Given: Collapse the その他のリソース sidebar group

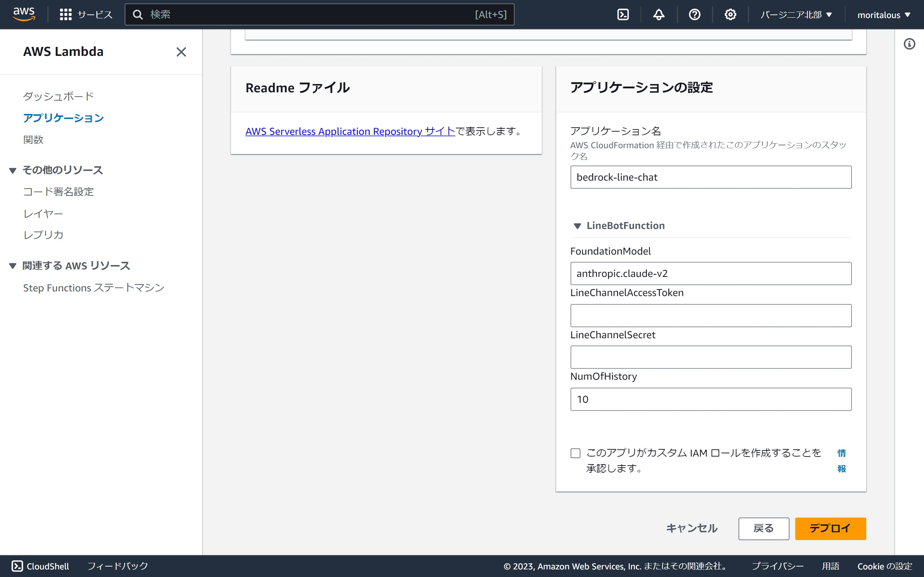Looking at the screenshot, I should [x=13, y=171].
